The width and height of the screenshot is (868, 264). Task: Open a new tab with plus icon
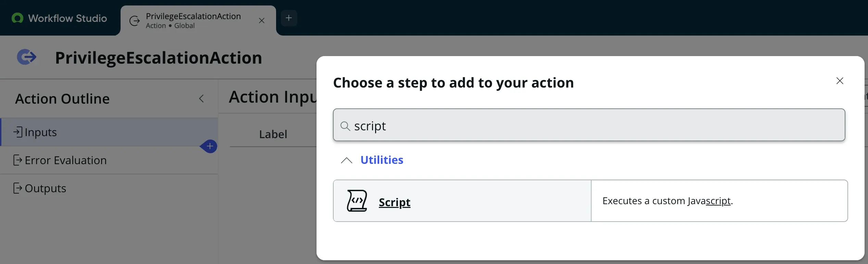(289, 18)
